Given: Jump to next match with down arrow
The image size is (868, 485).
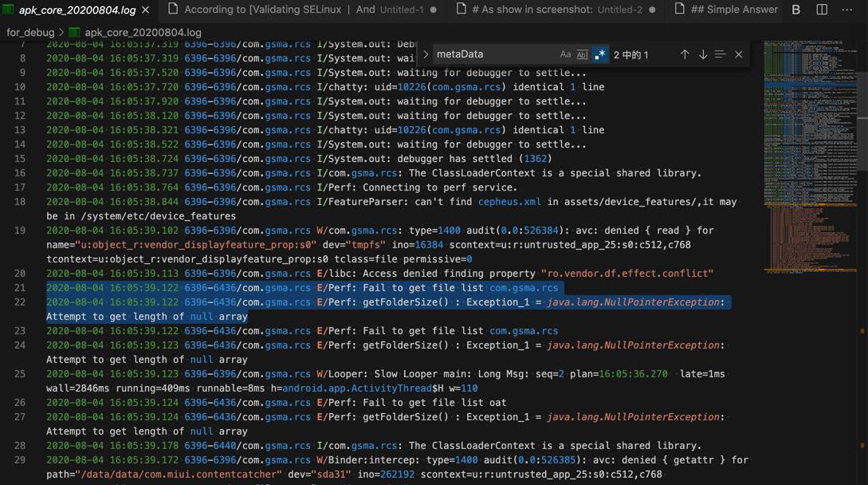Looking at the screenshot, I should pos(702,54).
